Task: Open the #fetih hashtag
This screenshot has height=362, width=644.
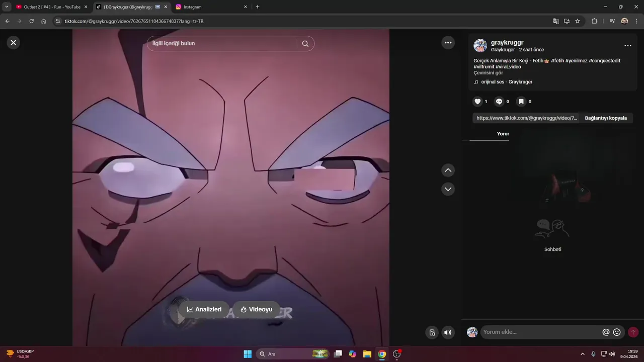Action: [x=557, y=61]
